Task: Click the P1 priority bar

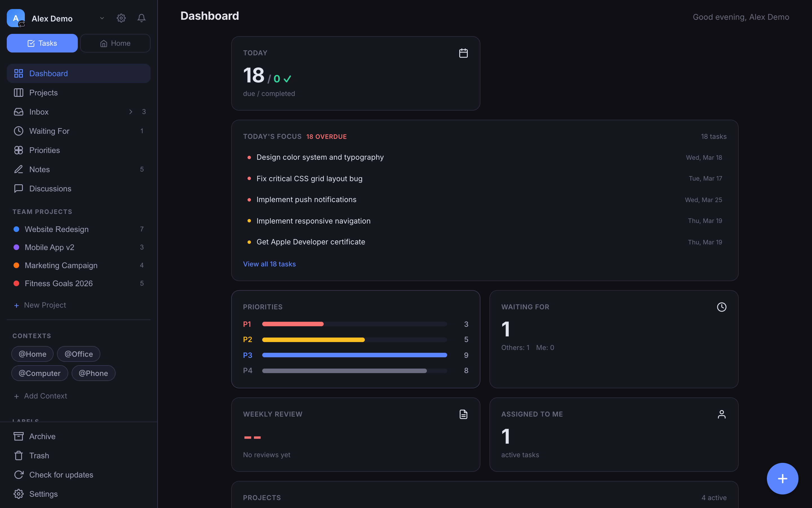Action: tap(354, 324)
